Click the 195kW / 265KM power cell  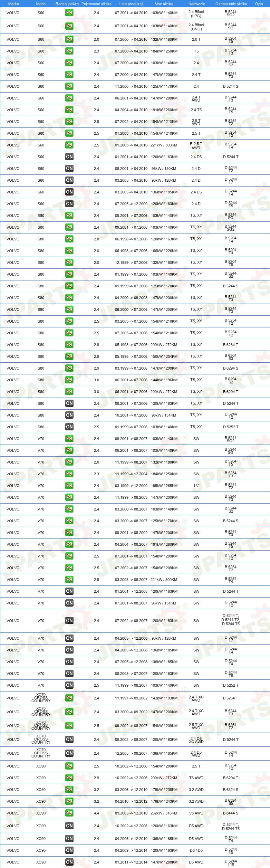point(164,486)
